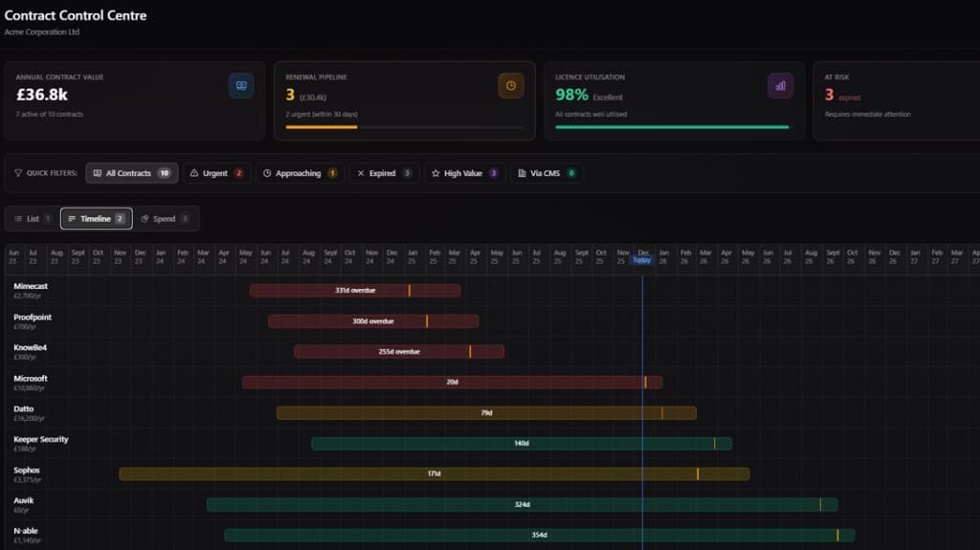
Task: Click the 98% licence utilisation value
Action: 572,95
